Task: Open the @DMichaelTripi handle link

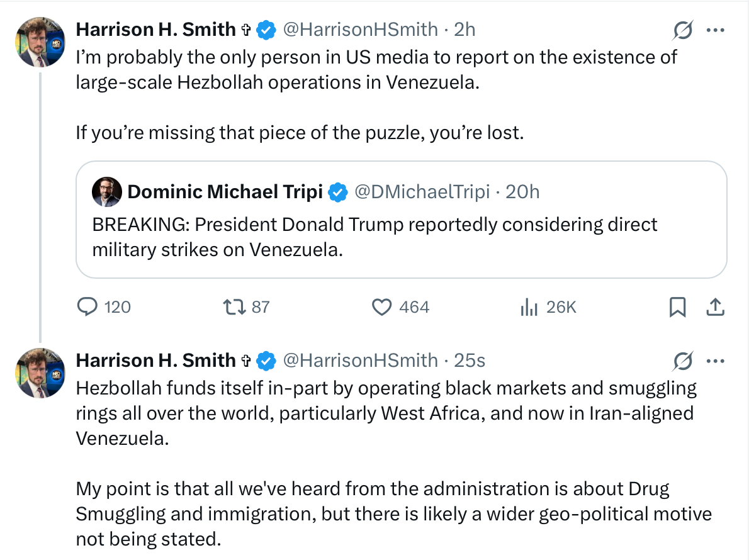Action: click(x=422, y=192)
